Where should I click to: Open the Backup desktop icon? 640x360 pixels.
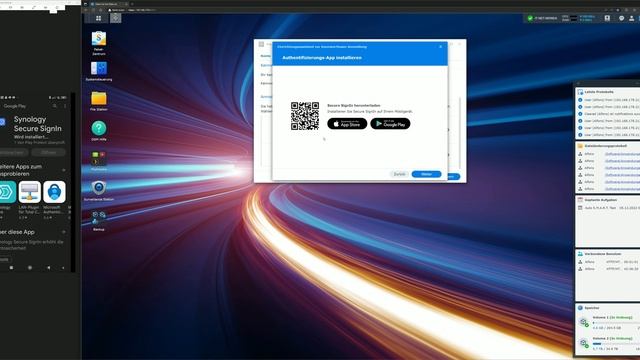pyautogui.click(x=99, y=218)
